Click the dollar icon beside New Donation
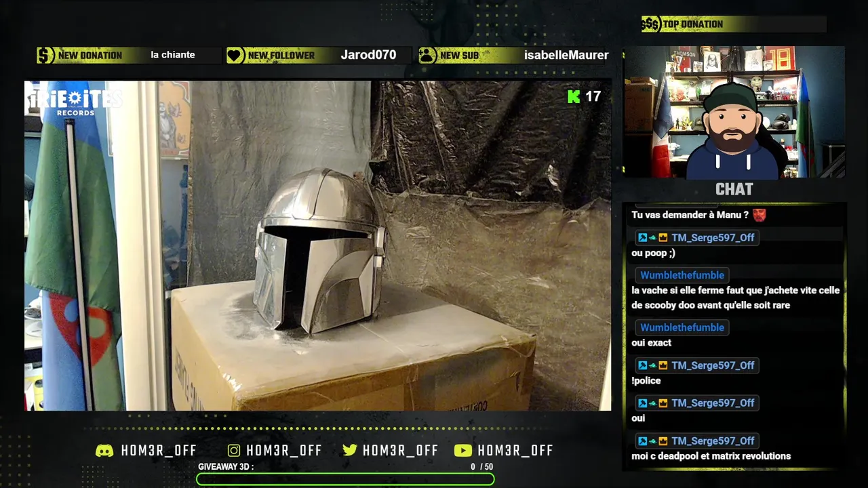868x488 pixels. tap(45, 56)
